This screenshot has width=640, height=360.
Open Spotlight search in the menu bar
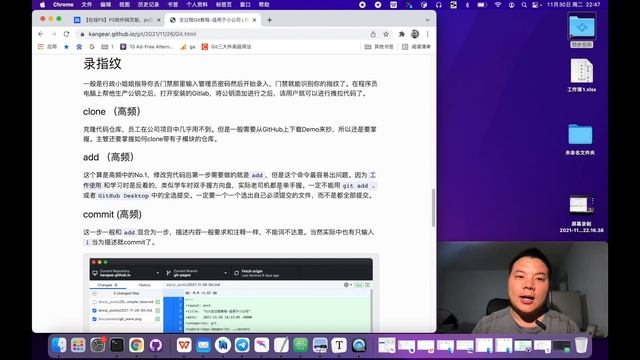[x=524, y=4]
